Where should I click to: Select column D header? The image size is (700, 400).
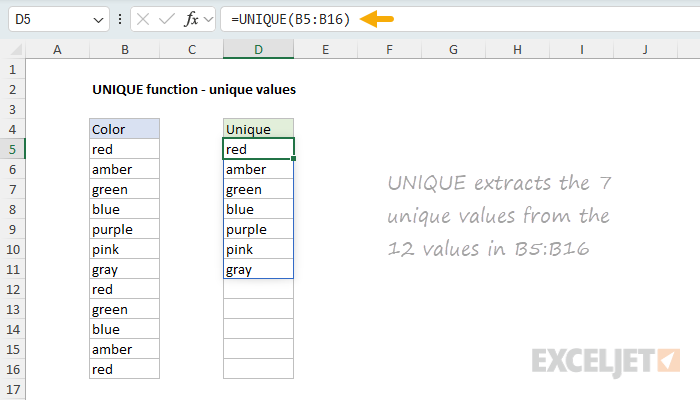[x=258, y=50]
